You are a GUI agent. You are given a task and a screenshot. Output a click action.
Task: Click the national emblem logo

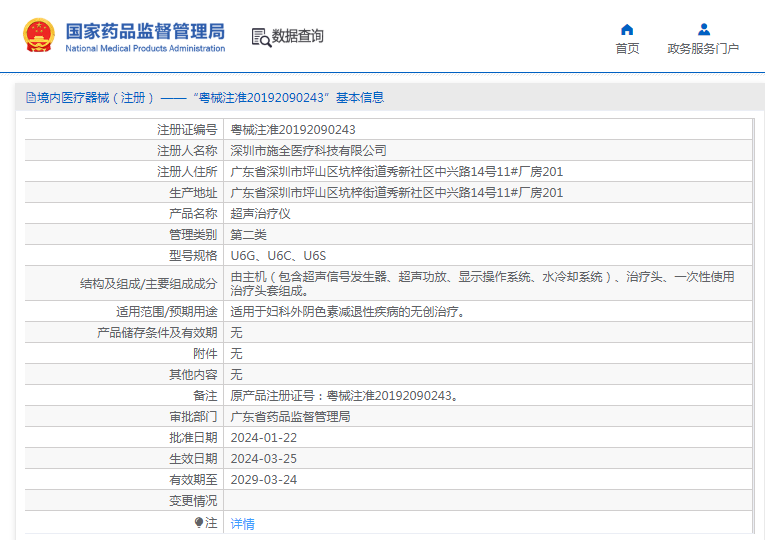(39, 35)
